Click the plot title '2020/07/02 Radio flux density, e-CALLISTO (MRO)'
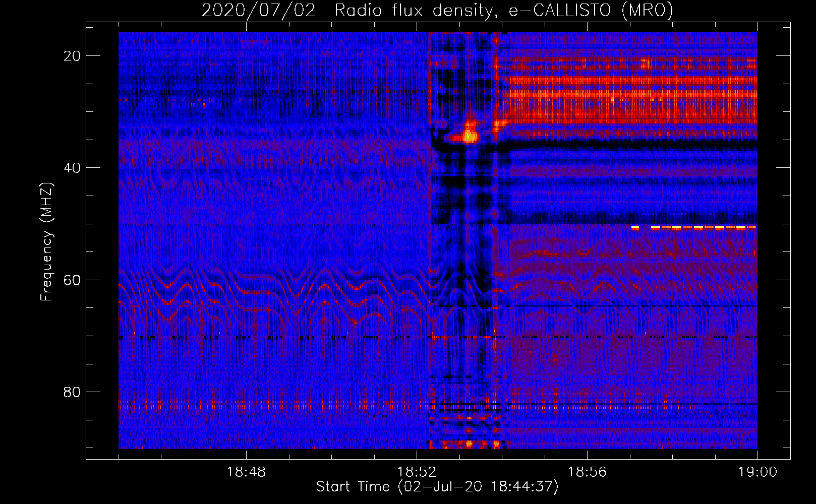 (x=437, y=10)
